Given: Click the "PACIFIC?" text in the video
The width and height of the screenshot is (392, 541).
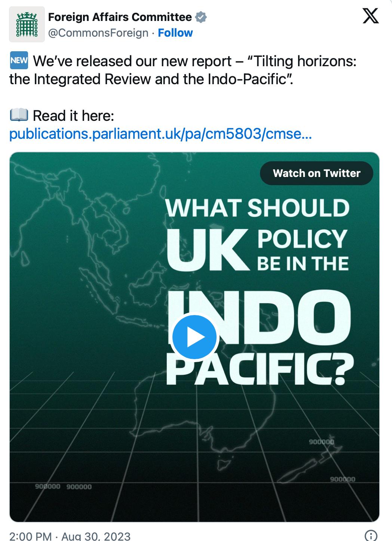Looking at the screenshot, I should coord(260,369).
